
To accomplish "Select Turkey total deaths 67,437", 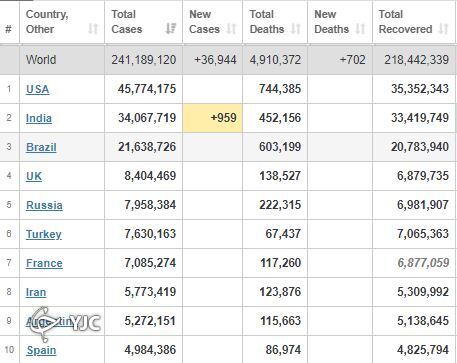I will click(283, 234).
